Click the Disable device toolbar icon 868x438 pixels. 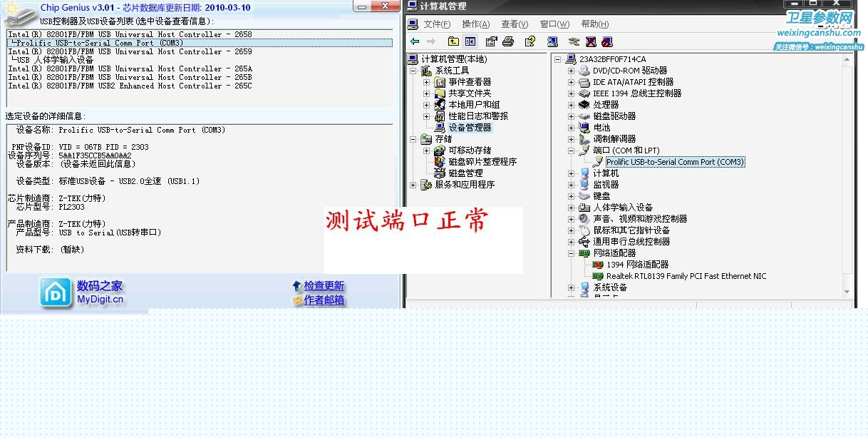606,42
